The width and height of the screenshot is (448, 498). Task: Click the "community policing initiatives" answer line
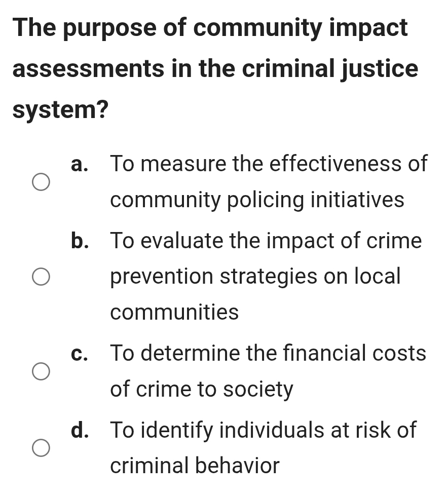(x=257, y=200)
